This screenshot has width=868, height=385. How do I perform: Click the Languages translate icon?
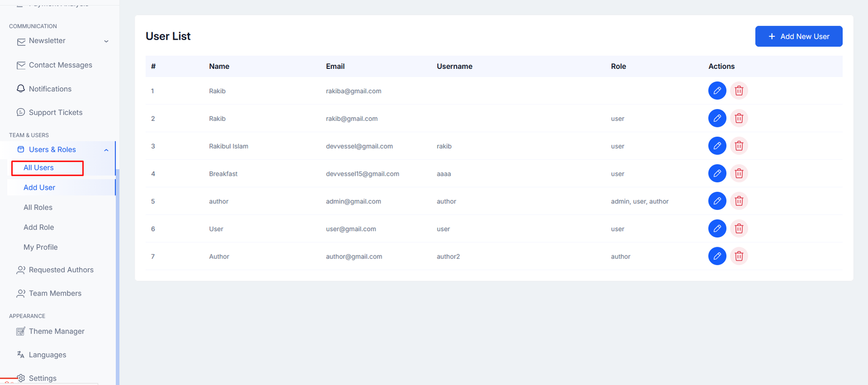pyautogui.click(x=21, y=355)
